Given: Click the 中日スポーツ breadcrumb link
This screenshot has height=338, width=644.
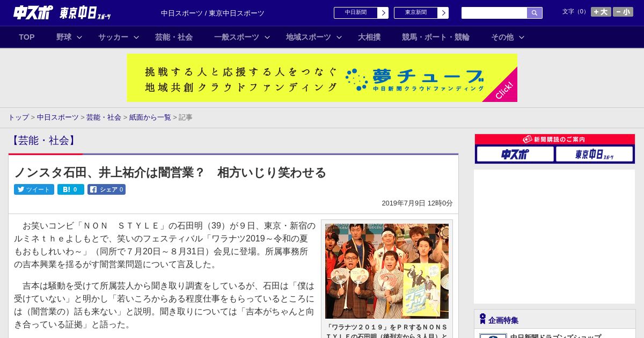Looking at the screenshot, I should coord(58,117).
